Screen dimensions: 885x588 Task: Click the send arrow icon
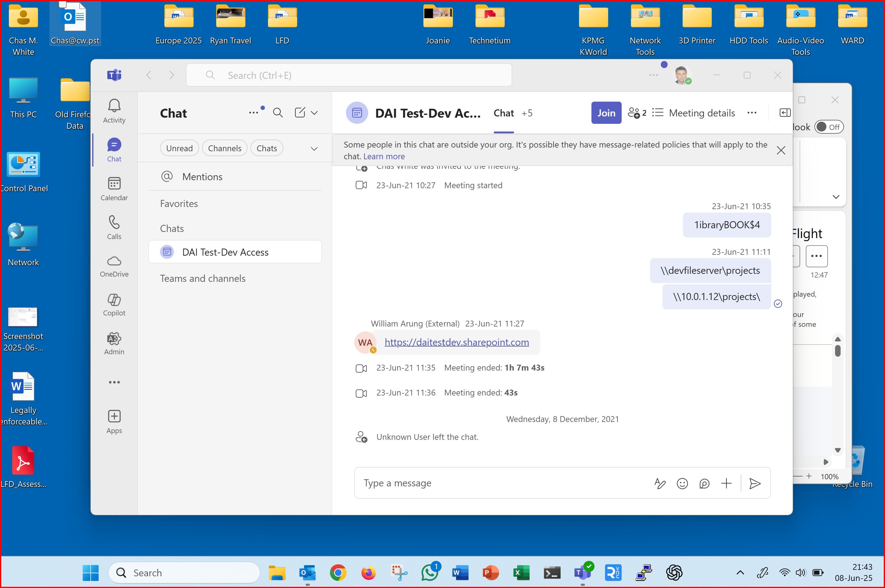pyautogui.click(x=754, y=483)
